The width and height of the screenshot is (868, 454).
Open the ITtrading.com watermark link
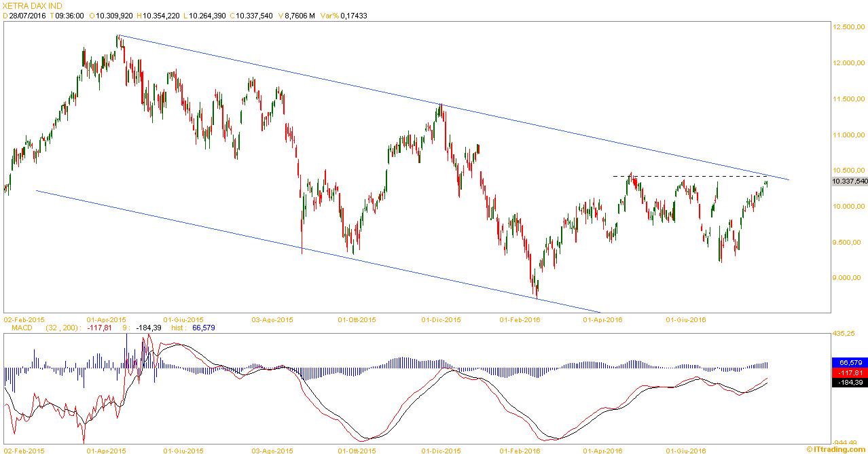pos(837,449)
